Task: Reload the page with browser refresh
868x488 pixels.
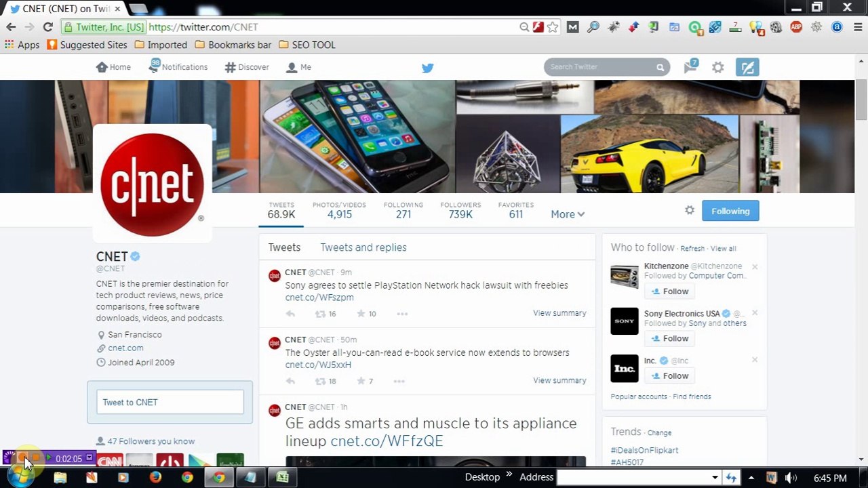Action: click(47, 27)
